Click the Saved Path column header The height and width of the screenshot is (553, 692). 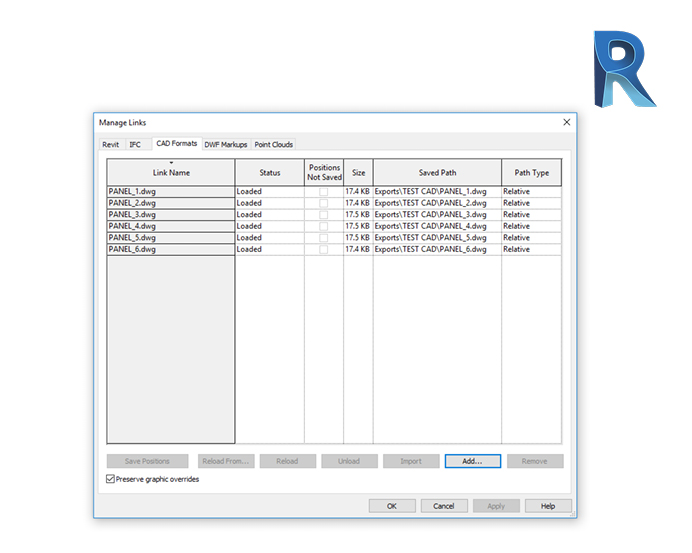[x=437, y=173]
